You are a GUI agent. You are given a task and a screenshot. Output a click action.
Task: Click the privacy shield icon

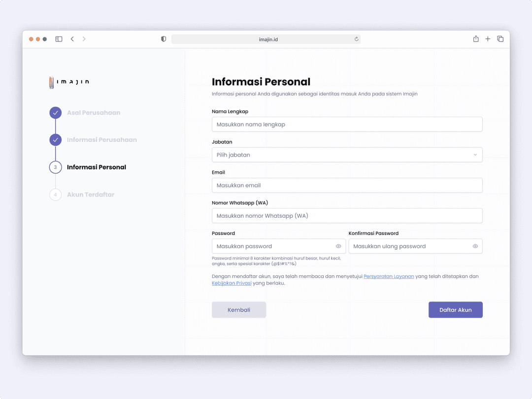164,39
